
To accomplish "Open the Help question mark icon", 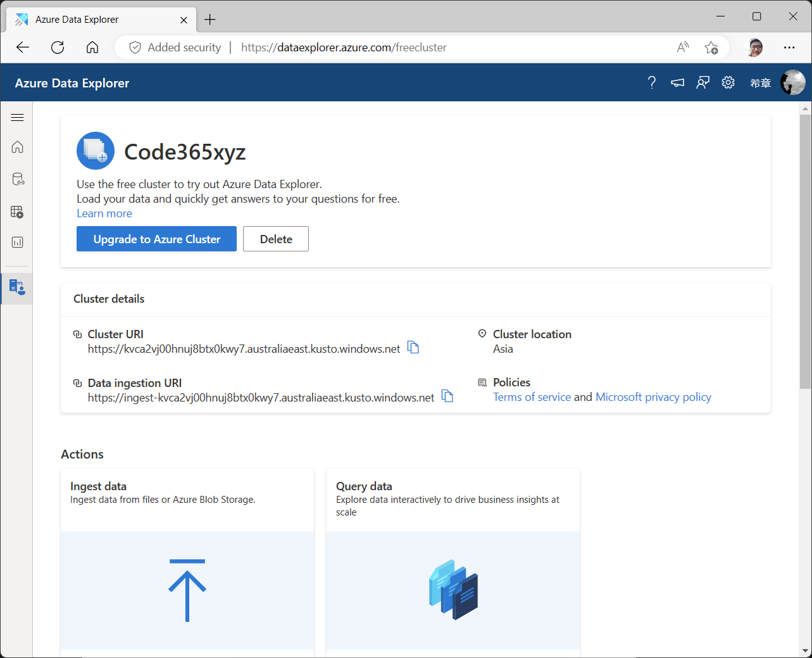I will [x=652, y=82].
